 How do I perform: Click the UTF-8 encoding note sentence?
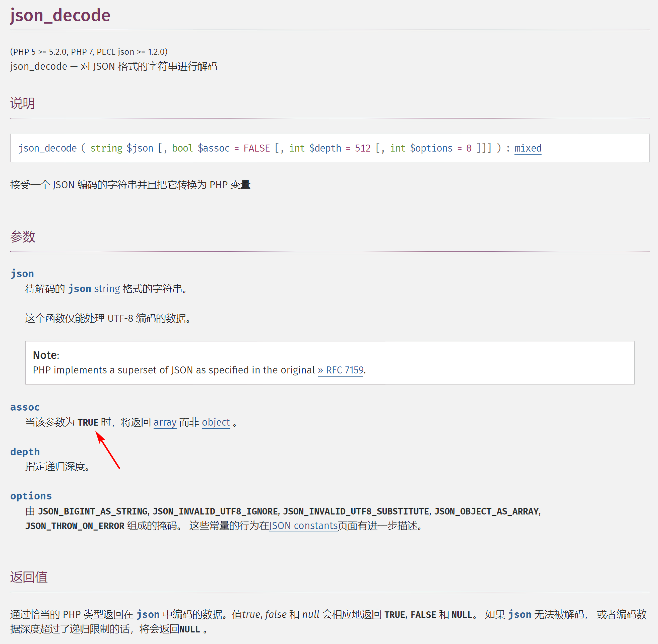coord(108,318)
